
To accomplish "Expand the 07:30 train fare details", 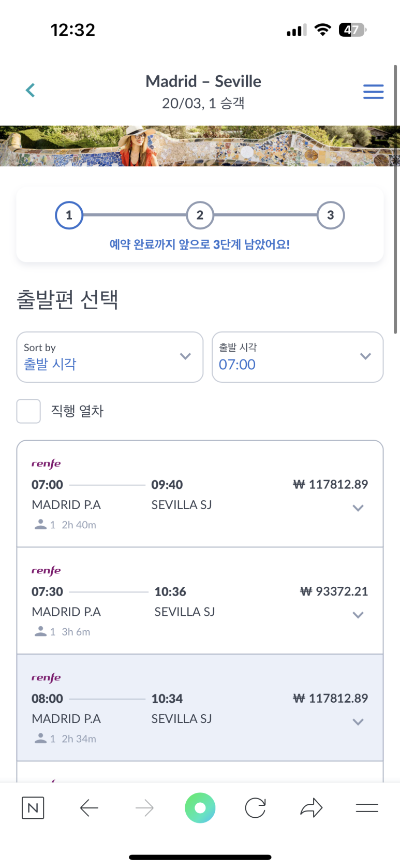I will click(x=358, y=615).
